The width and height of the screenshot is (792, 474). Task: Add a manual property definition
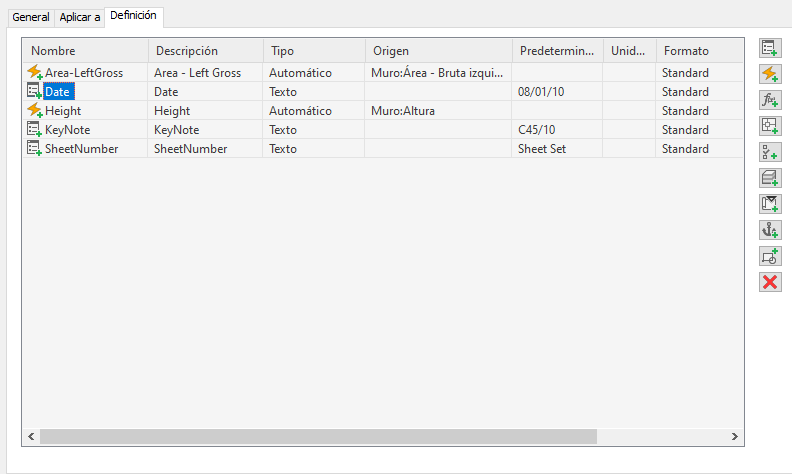click(770, 48)
